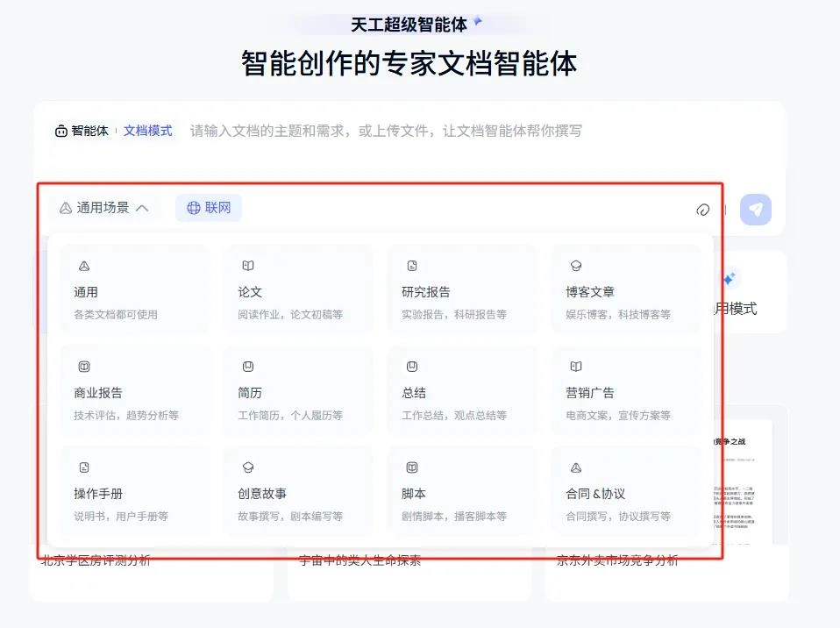The image size is (840, 628).
Task: Choose the 创意故事 scenario
Action: point(298,491)
